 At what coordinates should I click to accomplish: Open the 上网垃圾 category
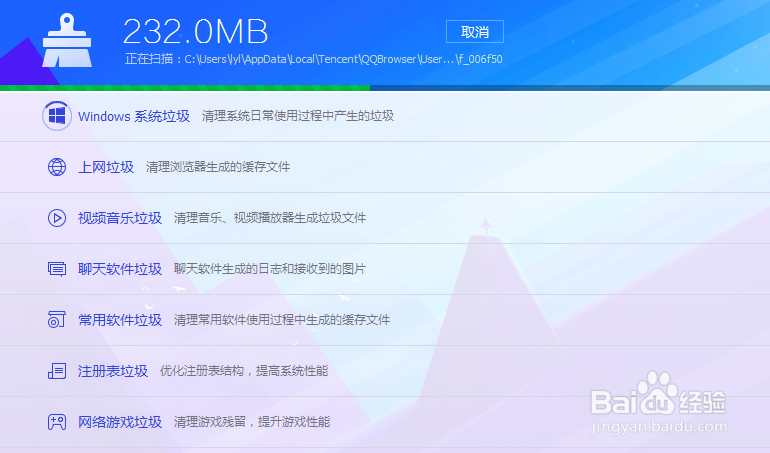click(x=106, y=167)
